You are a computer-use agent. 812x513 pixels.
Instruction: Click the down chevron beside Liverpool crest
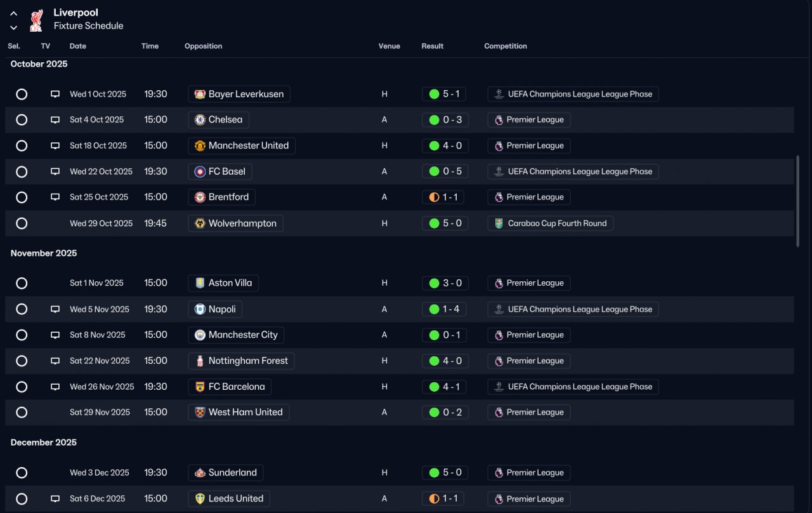coord(13,27)
